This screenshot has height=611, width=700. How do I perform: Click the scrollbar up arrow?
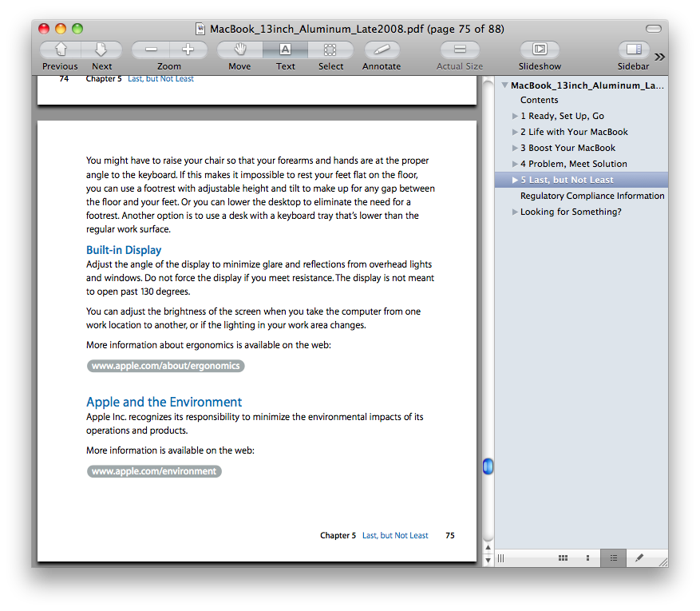pyautogui.click(x=488, y=547)
